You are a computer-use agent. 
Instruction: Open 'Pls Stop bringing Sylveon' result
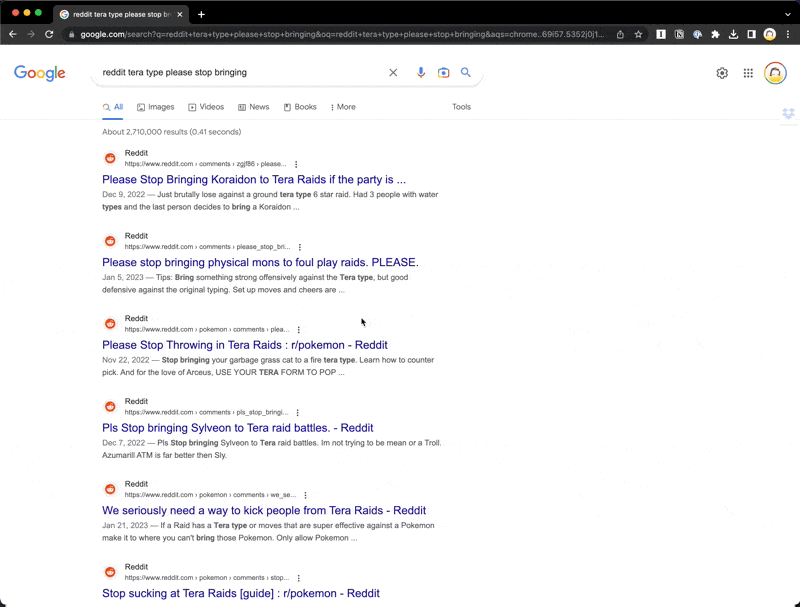point(237,428)
